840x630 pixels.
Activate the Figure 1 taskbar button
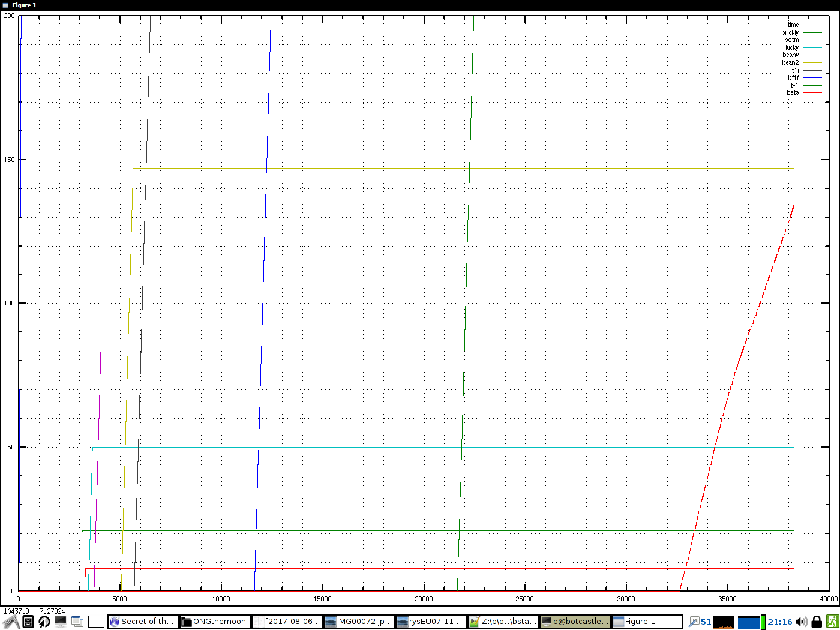[647, 622]
